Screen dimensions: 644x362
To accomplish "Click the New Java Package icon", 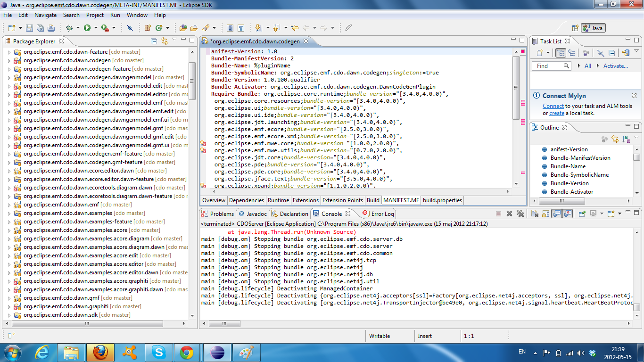I will pos(148,28).
